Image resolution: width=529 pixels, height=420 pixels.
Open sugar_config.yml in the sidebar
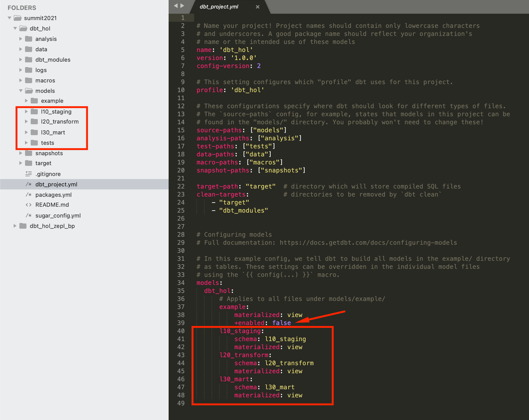58,215
